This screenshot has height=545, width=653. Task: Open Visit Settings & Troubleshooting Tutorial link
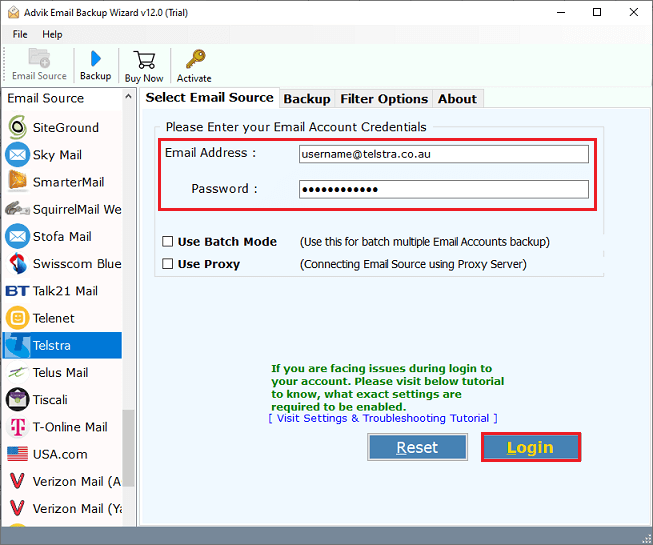pyautogui.click(x=383, y=418)
